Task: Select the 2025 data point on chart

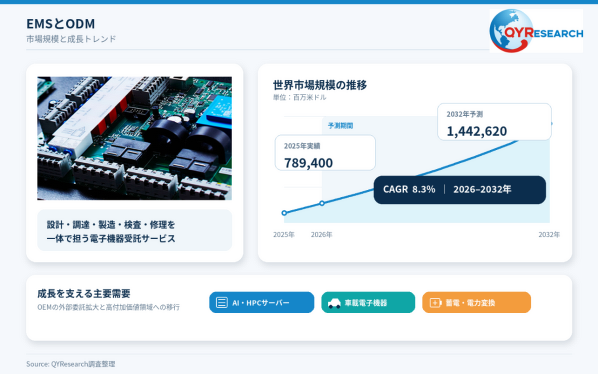Action: [284, 213]
